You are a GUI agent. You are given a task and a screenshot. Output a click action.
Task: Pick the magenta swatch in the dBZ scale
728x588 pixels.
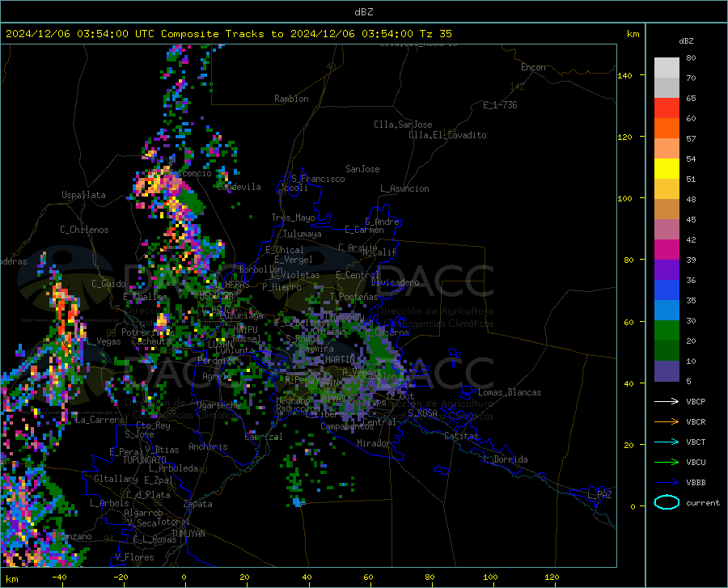tap(667, 250)
